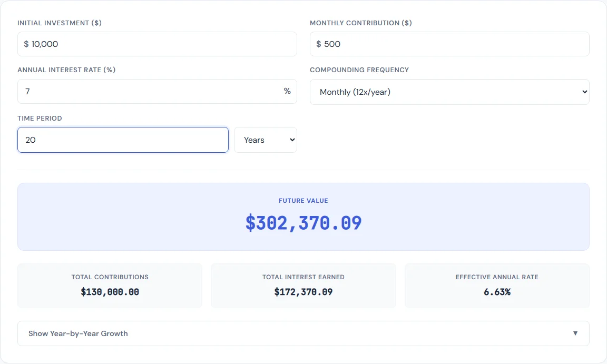Select the $172,370.09 interest earned value
Image resolution: width=607 pixels, height=364 pixels.
coord(303,291)
